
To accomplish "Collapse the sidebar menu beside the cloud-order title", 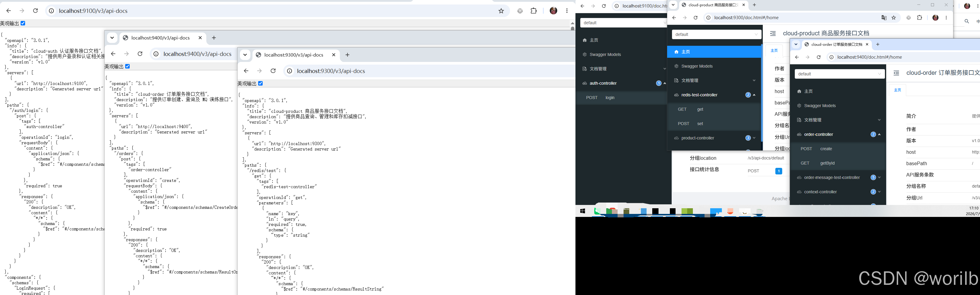I will [896, 73].
